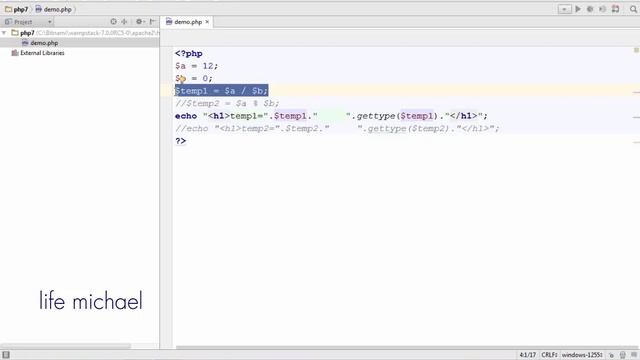The height and width of the screenshot is (360, 640).
Task: Click the '$a = 12;' code line
Action: (196, 66)
